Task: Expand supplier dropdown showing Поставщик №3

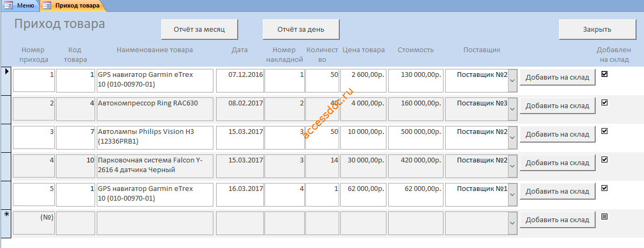Action: [512, 109]
